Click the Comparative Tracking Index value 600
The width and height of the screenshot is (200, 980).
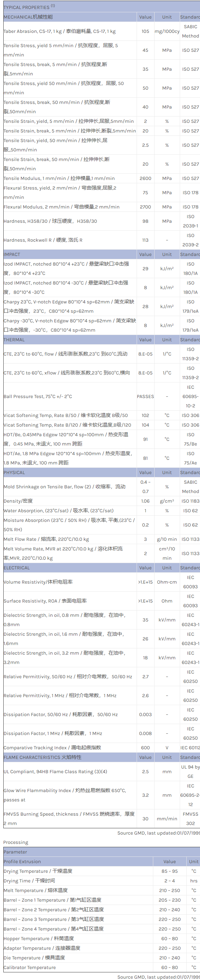coord(145,748)
